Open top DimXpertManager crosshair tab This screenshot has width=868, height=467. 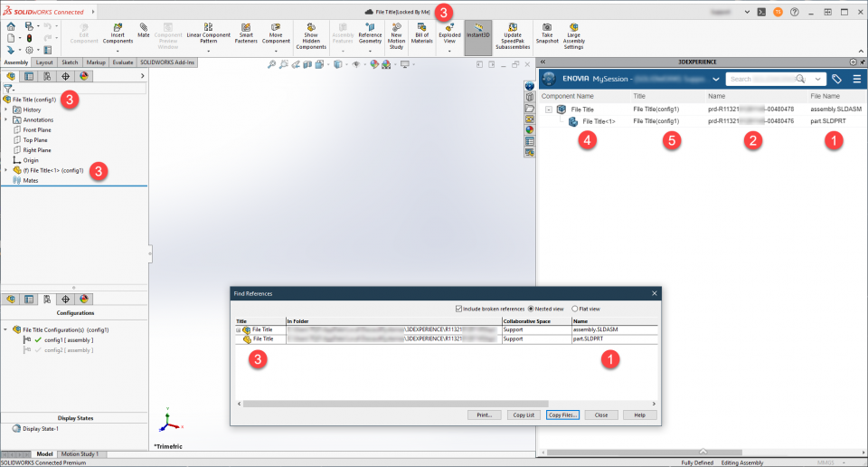(x=66, y=76)
